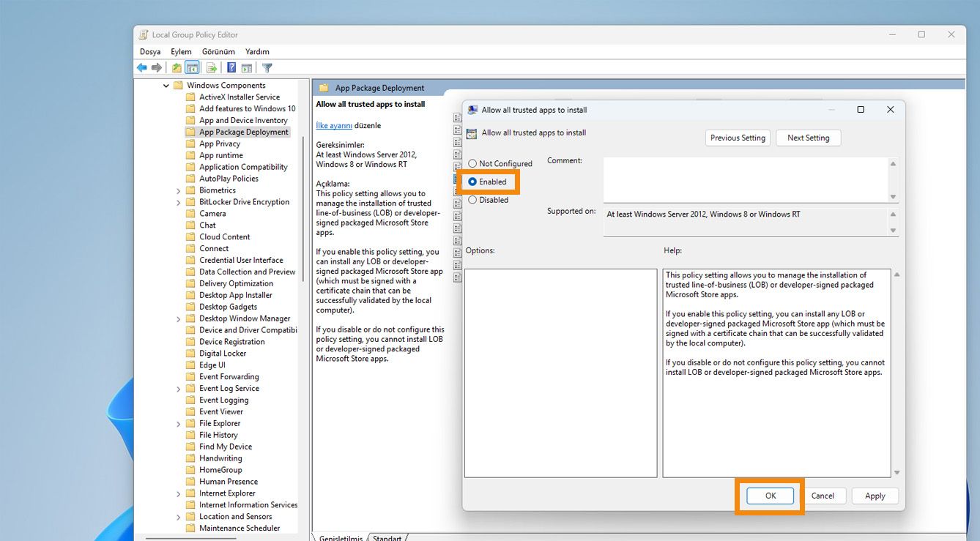The width and height of the screenshot is (980, 541).
Task: Select Find My Device in the tree
Action: [225, 447]
